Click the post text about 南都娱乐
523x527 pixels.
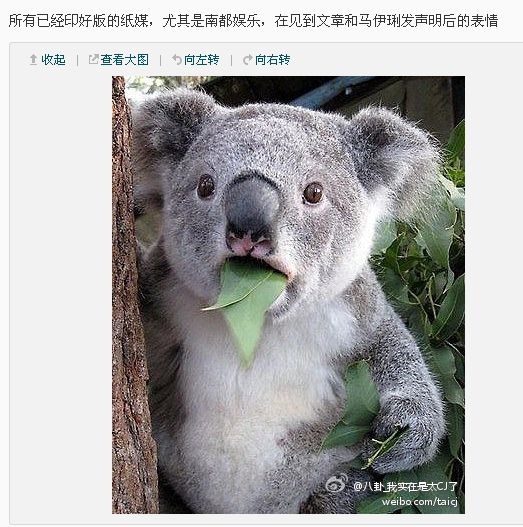click(253, 21)
